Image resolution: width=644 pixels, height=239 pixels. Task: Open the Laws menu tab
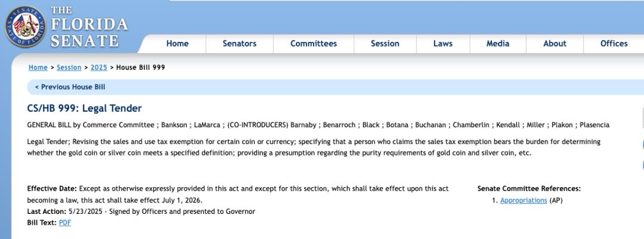click(442, 44)
